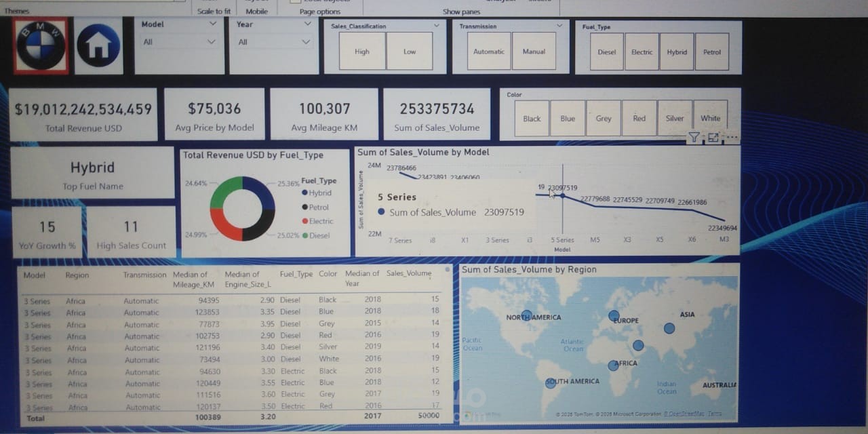
Task: Select the Red color slicer tile
Action: click(639, 119)
